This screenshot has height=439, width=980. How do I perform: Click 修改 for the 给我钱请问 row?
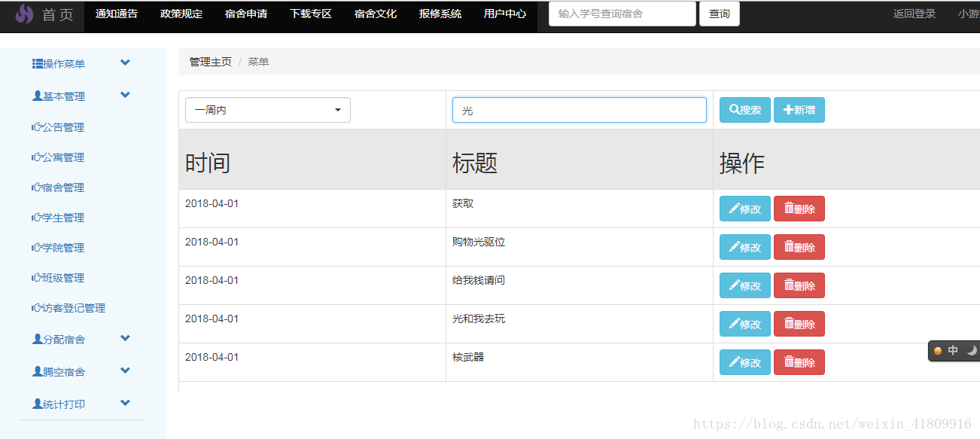pos(745,285)
